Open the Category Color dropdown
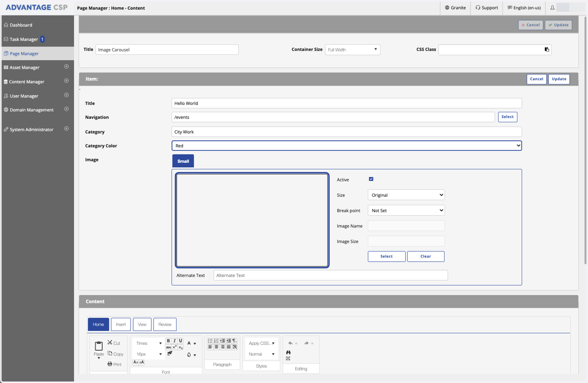This screenshot has width=588, height=383. click(346, 146)
